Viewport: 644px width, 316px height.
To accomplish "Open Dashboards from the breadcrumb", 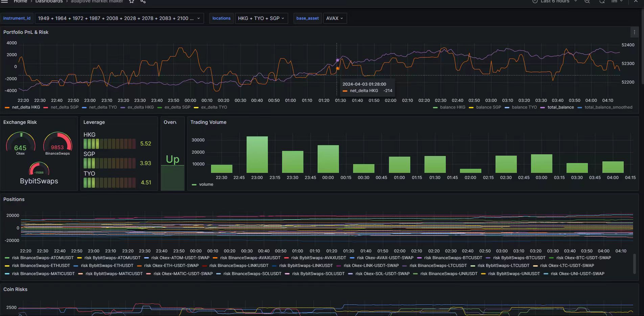I will click(49, 1).
